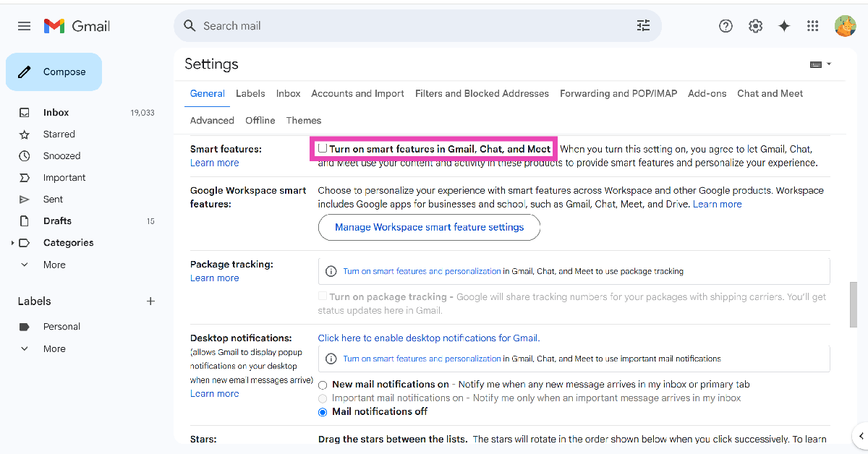This screenshot has width=868, height=454.
Task: Click Turn on package tracking checkbox
Action: (323, 296)
